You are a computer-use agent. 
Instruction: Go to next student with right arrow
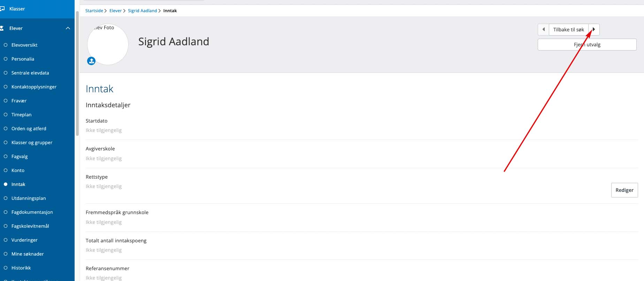tap(594, 30)
